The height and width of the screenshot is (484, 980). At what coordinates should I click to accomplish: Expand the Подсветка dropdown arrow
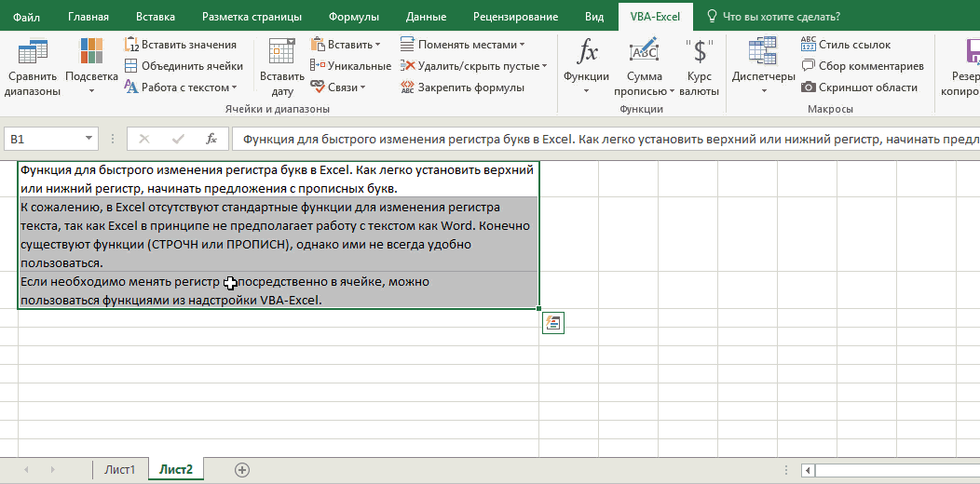[91, 91]
